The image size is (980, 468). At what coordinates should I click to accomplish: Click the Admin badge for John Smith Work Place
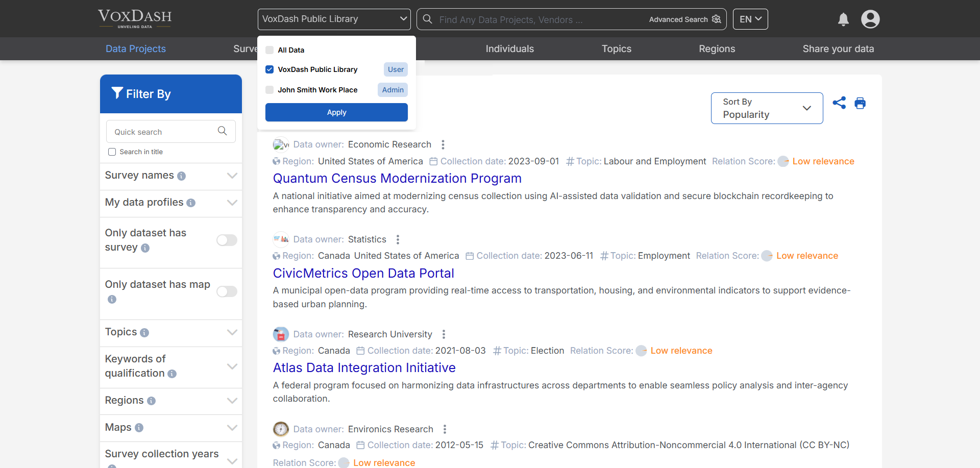point(393,90)
